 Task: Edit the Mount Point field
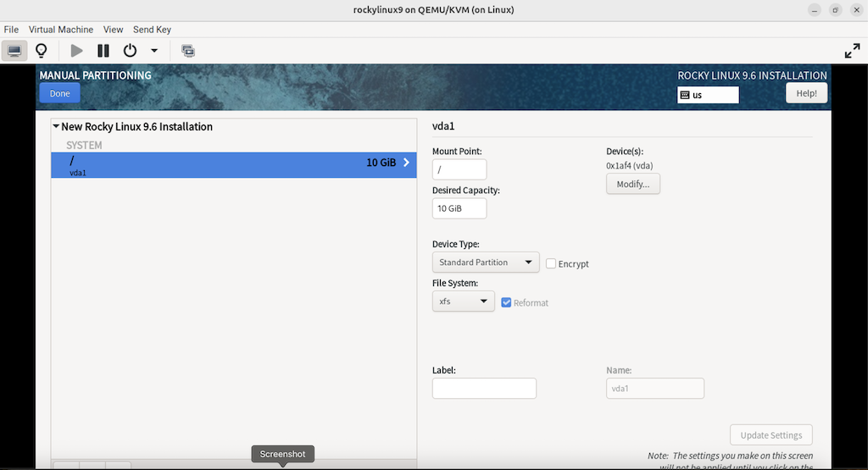459,169
